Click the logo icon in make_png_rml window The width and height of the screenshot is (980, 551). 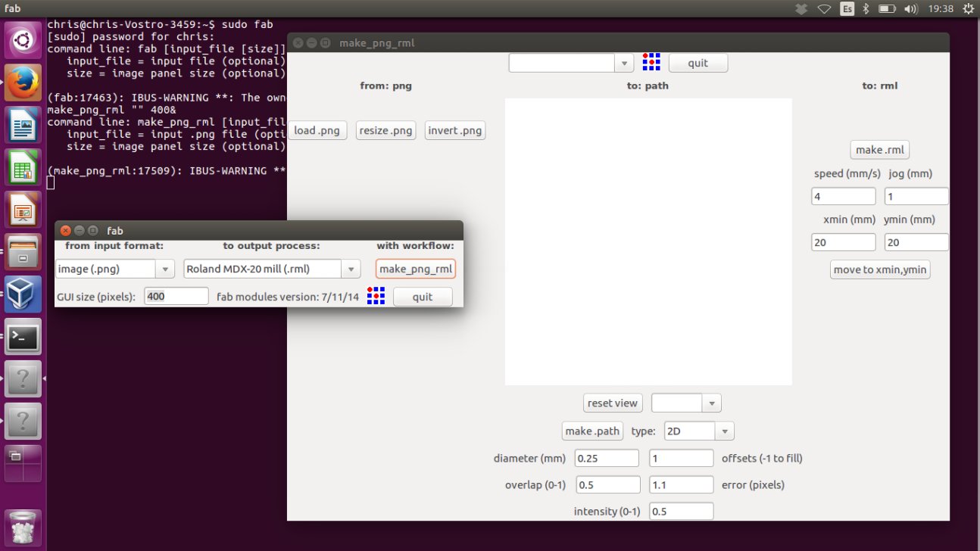[x=651, y=62]
